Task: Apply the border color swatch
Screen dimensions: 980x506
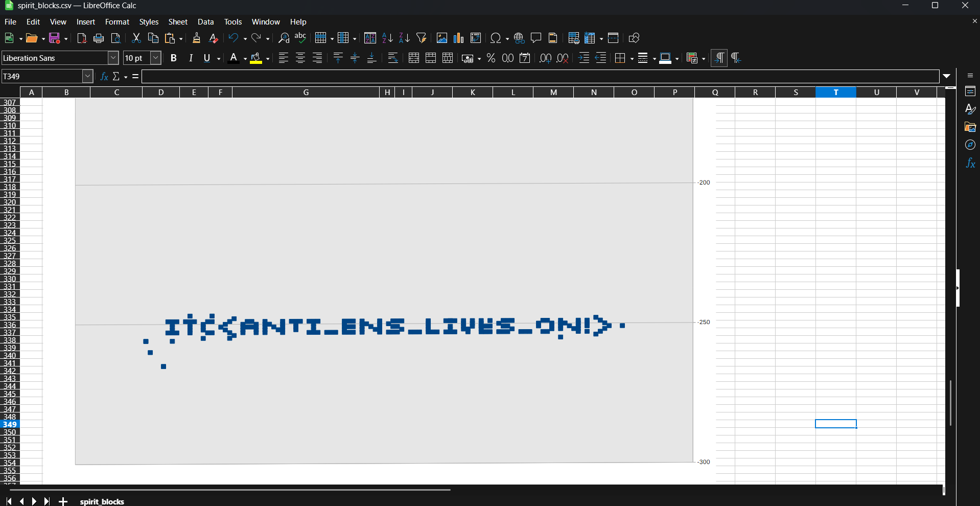Action: [x=665, y=58]
